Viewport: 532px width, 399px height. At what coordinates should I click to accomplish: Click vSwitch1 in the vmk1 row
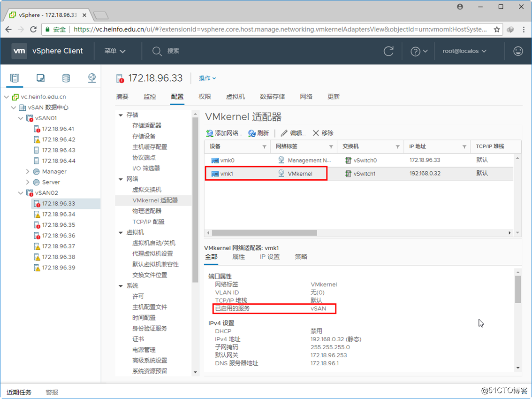click(365, 174)
